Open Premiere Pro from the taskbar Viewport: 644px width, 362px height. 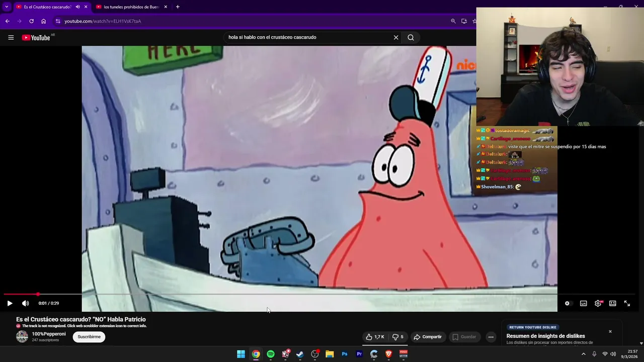coord(359,354)
